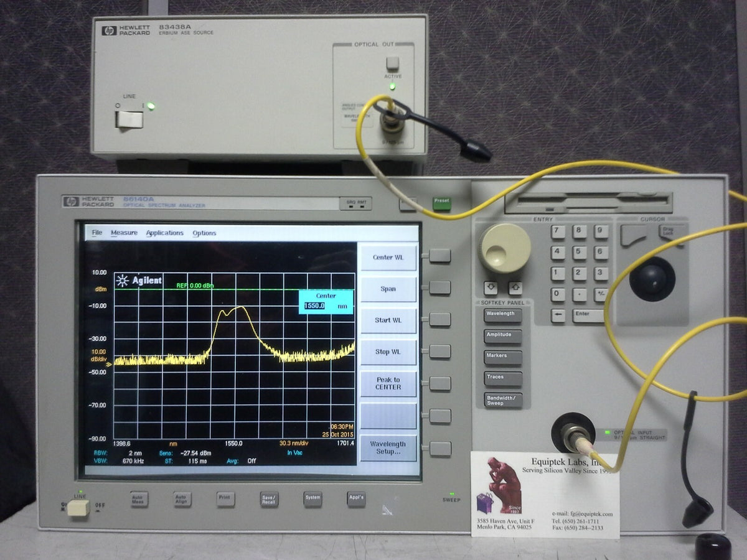Hit the green Preset key
The width and height of the screenshot is (747, 560).
point(441,203)
